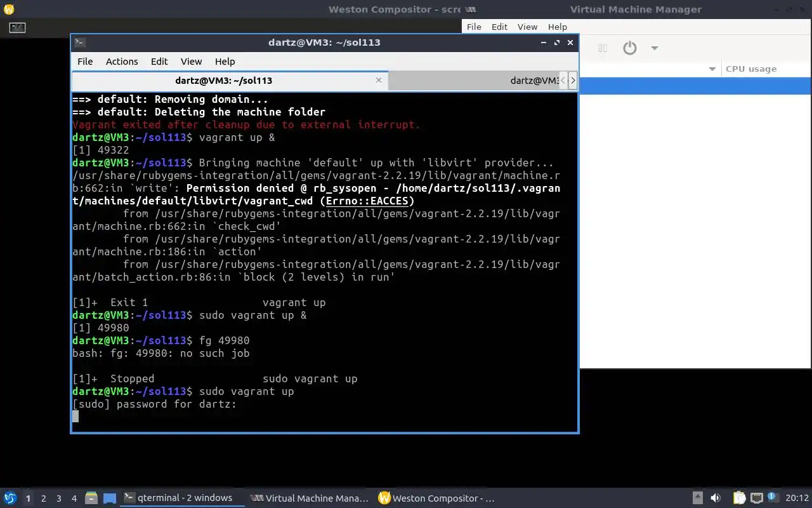Screen dimensions: 812x508
Task: Open View menu in Virtual Machine Manager
Action: (x=527, y=27)
